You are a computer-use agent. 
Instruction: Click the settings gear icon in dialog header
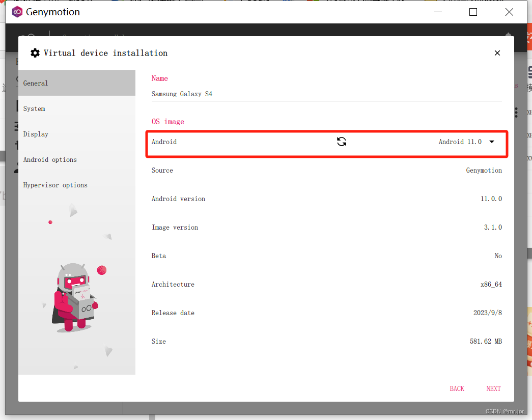point(35,53)
